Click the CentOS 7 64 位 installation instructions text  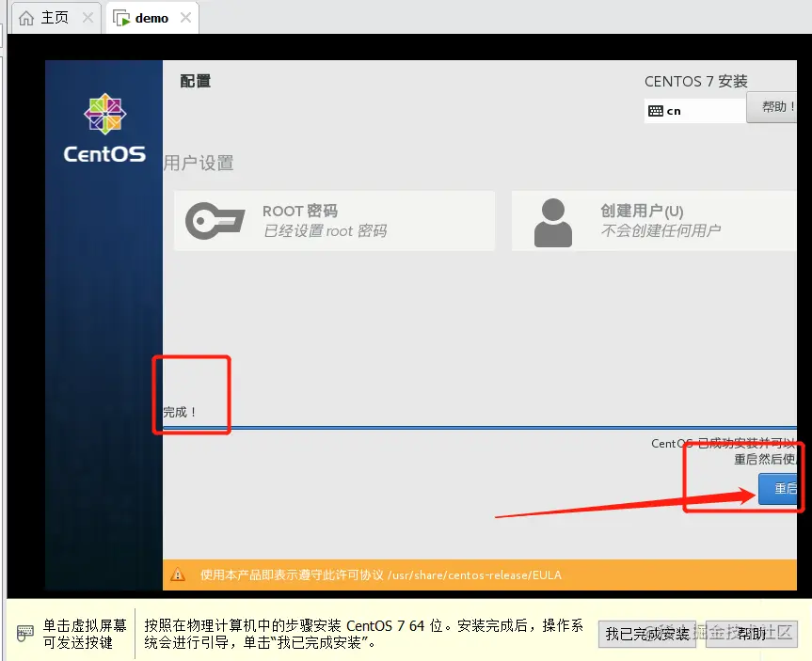[363, 634]
